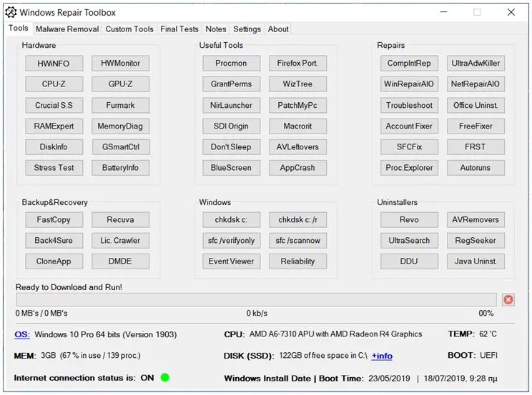Click the +info disk link
Screen dimensions: 532x395
[382, 356]
